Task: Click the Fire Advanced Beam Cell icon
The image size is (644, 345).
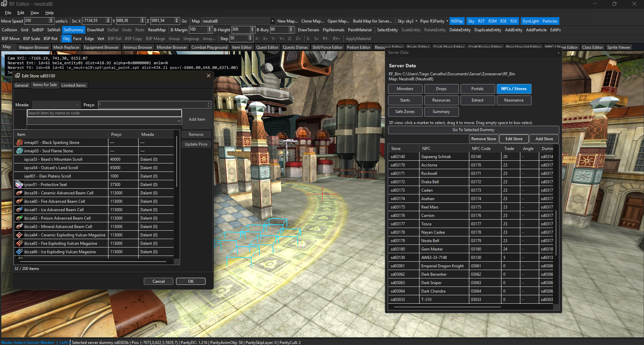Action: pos(19,201)
